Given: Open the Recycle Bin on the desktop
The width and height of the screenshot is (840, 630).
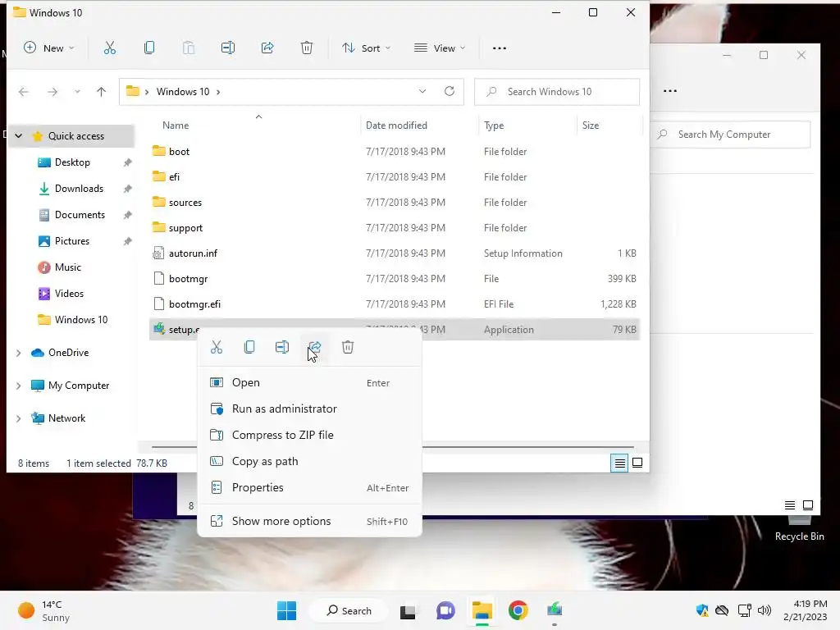Looking at the screenshot, I should tap(799, 527).
